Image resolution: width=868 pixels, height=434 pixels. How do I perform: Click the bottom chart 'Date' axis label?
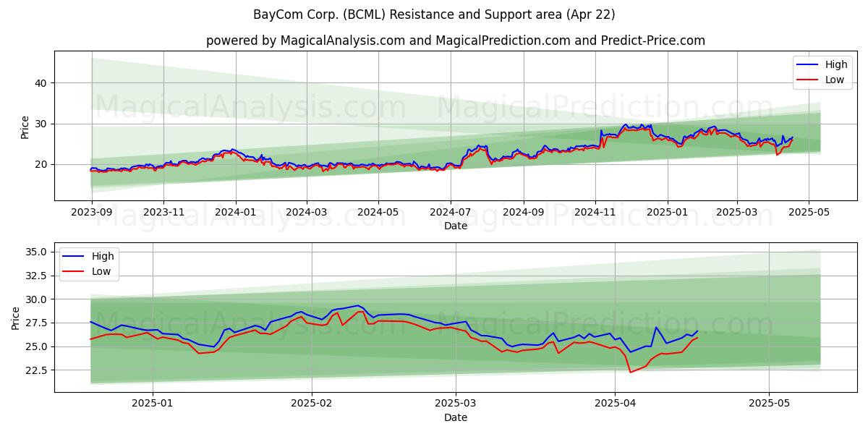[x=456, y=417]
